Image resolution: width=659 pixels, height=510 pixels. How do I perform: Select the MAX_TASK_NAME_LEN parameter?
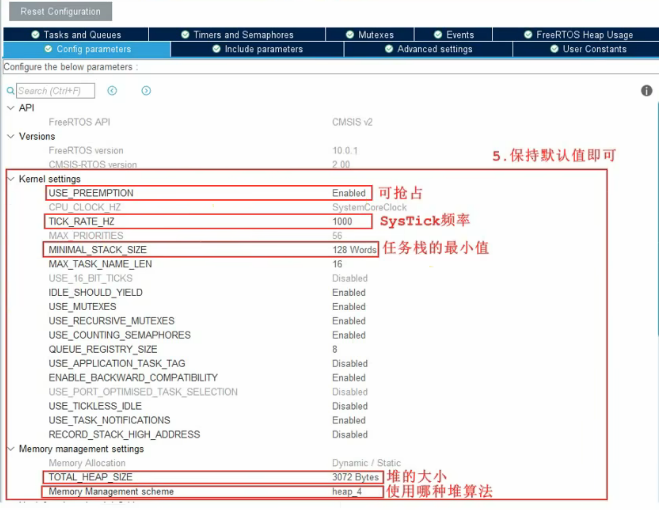click(100, 264)
